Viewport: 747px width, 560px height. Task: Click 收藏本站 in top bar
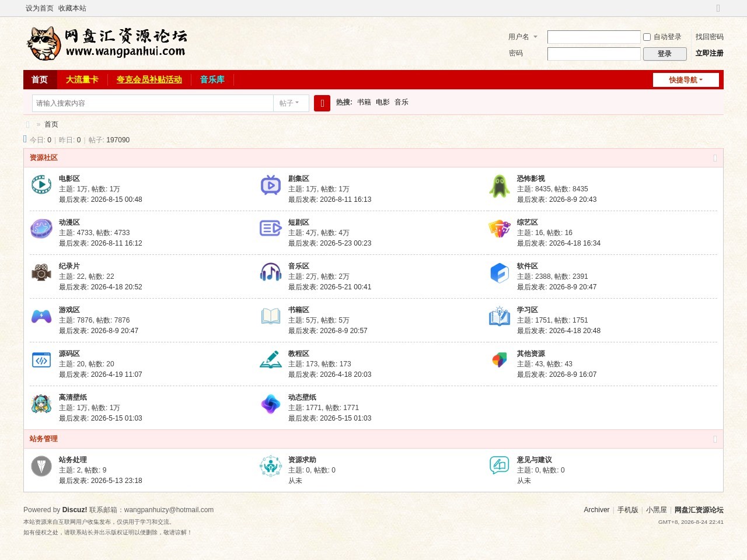pyautogui.click(x=72, y=8)
